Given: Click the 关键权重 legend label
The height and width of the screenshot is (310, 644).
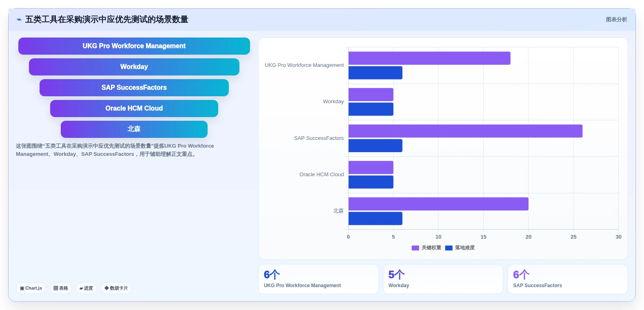Looking at the screenshot, I should [x=432, y=248].
